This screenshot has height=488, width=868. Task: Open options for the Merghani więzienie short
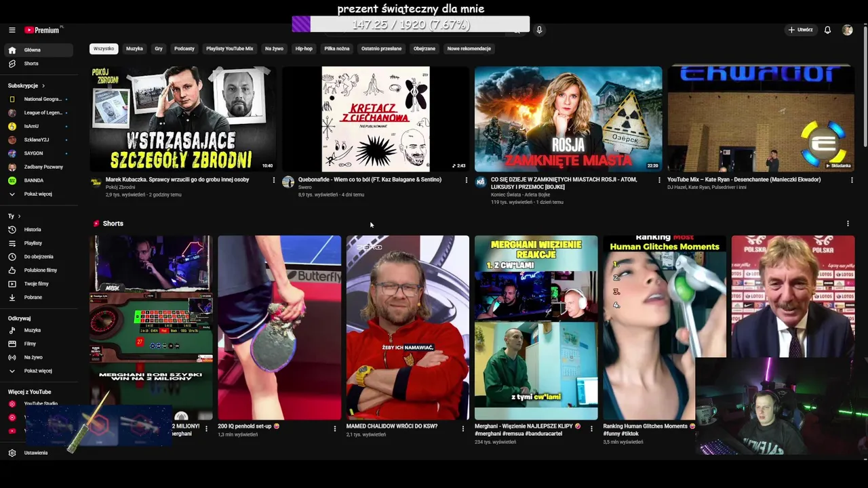tap(591, 428)
